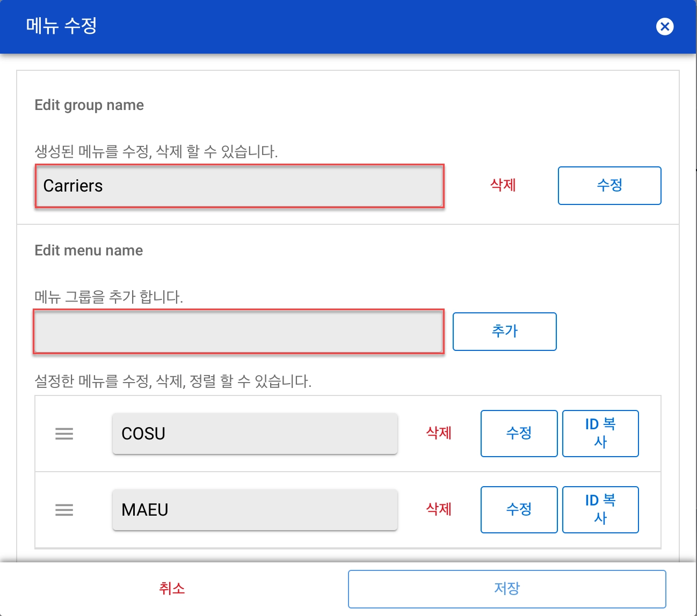Cancel changes with the 취소 link
Screen dimensions: 697x616
(x=172, y=589)
